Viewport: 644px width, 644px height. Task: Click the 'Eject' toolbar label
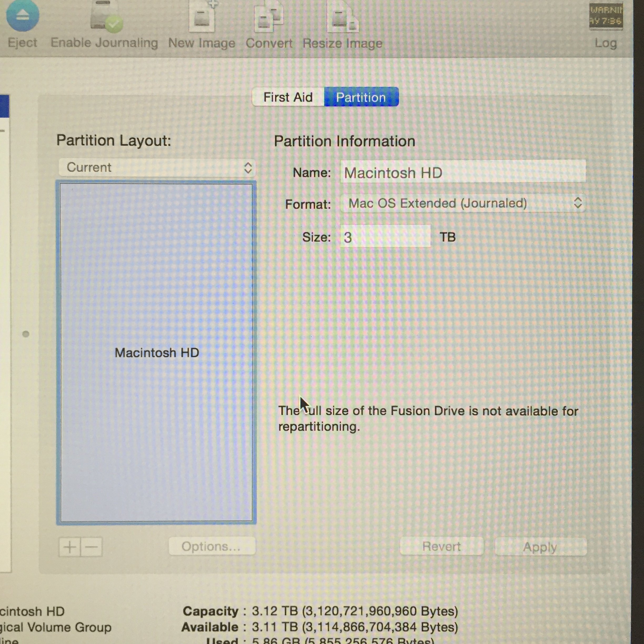click(x=23, y=43)
